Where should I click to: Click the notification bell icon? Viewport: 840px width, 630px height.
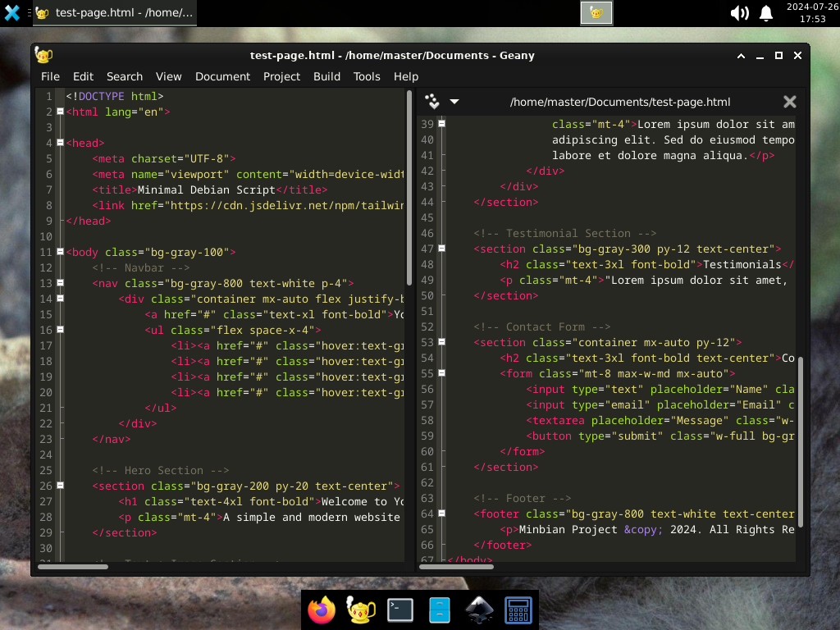(765, 13)
